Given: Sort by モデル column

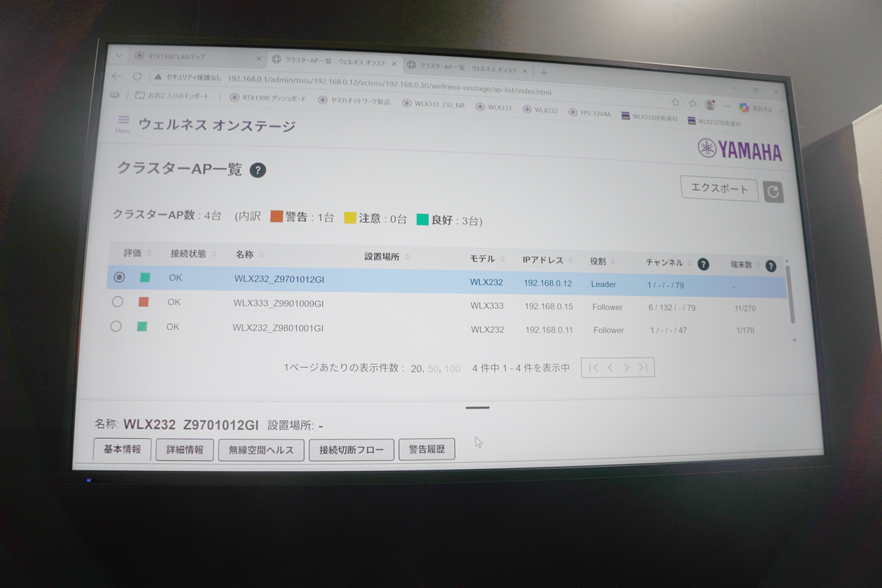Looking at the screenshot, I should pos(487,259).
